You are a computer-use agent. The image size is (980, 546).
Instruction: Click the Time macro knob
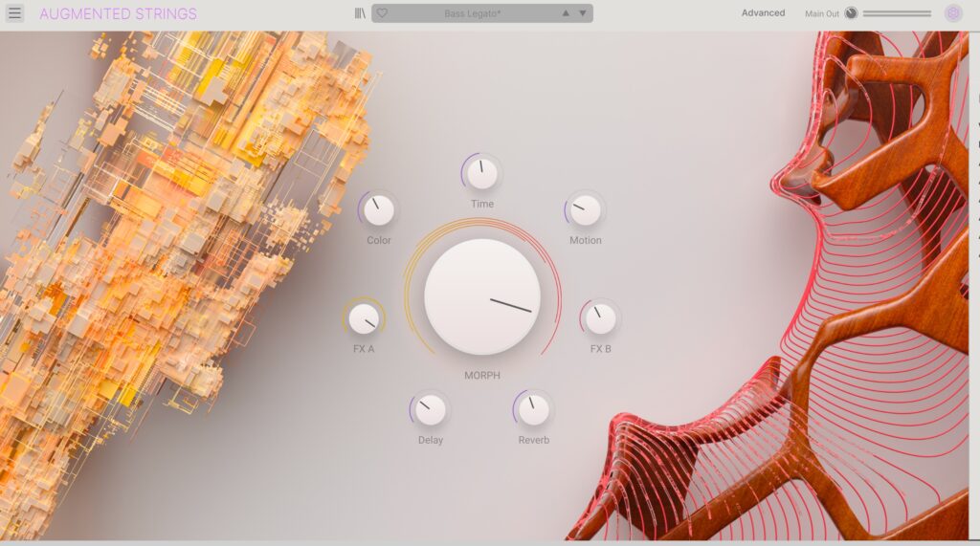pyautogui.click(x=482, y=174)
